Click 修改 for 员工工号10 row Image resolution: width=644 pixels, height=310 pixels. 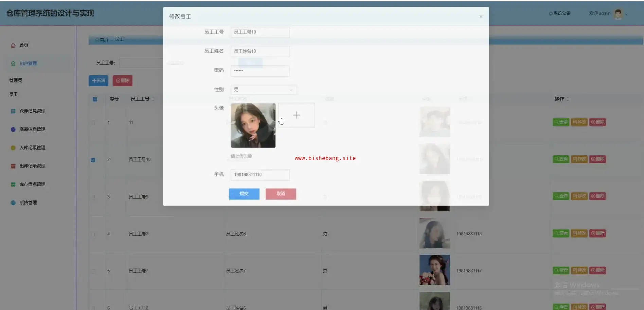pyautogui.click(x=579, y=159)
